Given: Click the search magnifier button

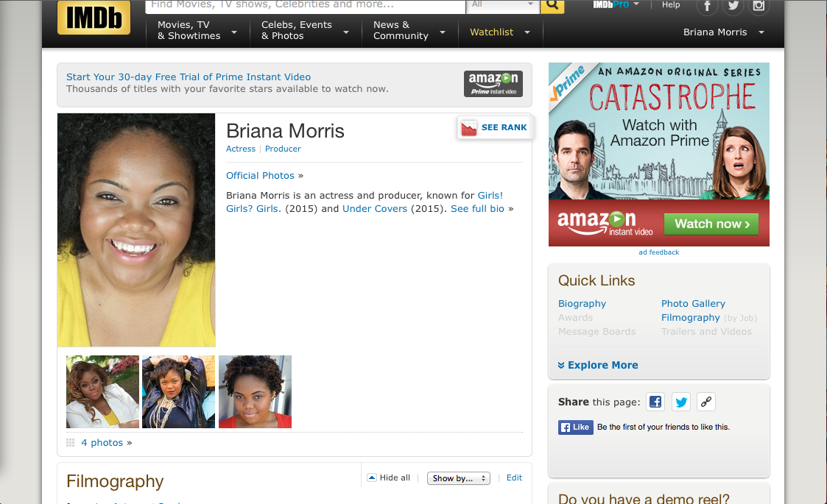Looking at the screenshot, I should (x=552, y=6).
